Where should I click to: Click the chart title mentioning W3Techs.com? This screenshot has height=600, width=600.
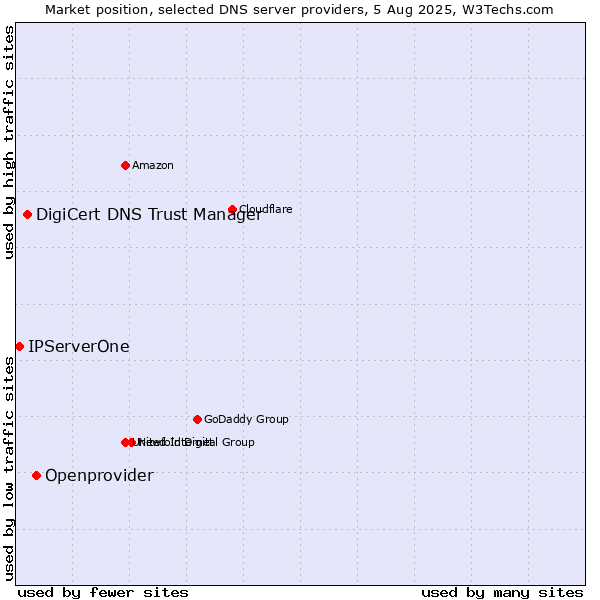tap(299, 10)
